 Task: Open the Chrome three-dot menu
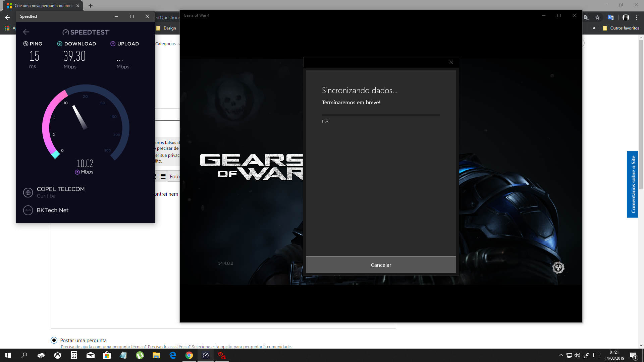[x=637, y=17]
